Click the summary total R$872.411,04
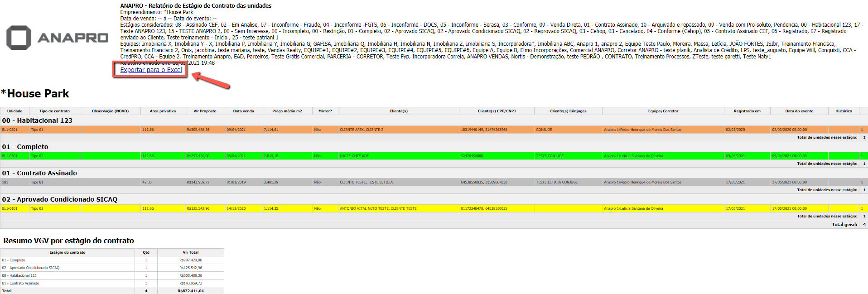 [x=190, y=291]
